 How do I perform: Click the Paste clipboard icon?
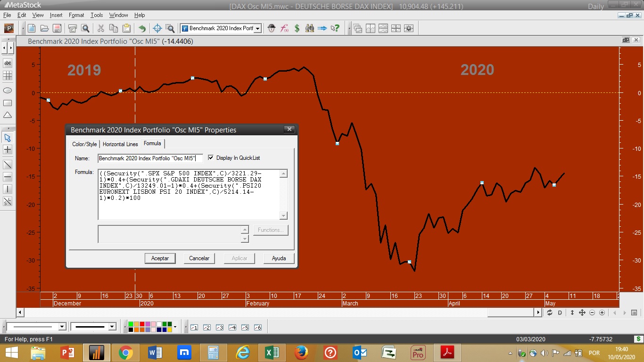(x=126, y=28)
